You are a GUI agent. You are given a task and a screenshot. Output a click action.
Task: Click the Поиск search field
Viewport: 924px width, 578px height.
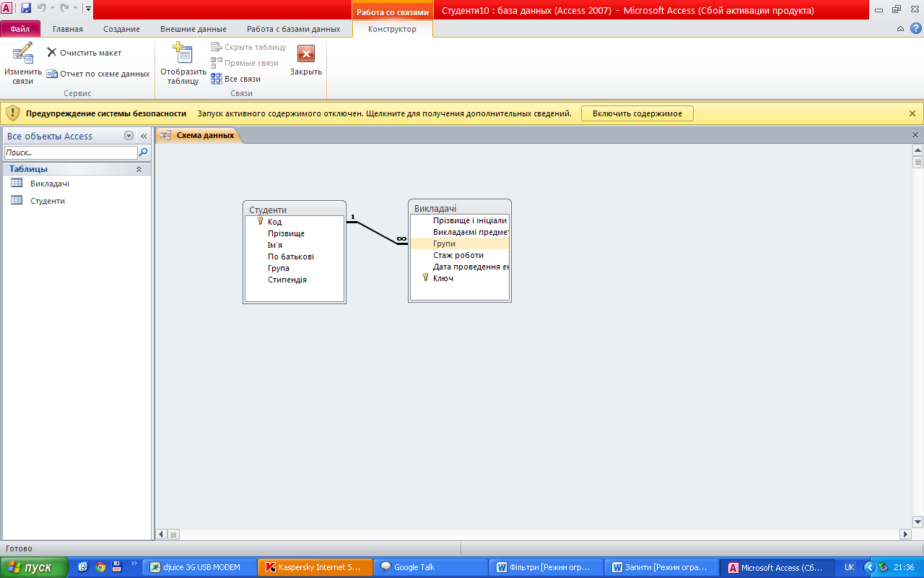[x=71, y=153]
